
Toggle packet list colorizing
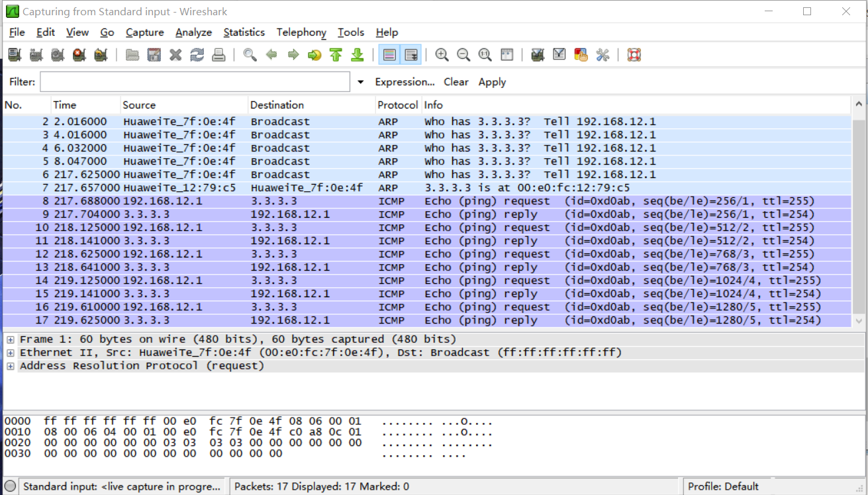point(389,55)
